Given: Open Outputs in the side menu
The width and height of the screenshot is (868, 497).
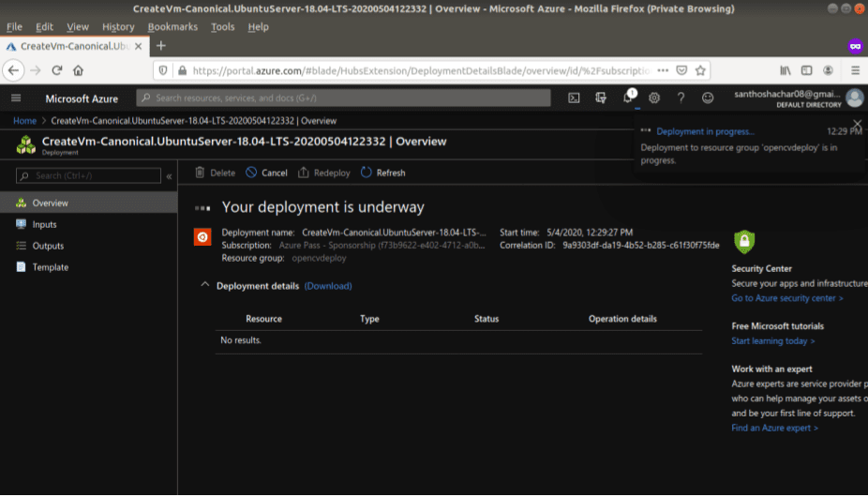Looking at the screenshot, I should click(88, 246).
